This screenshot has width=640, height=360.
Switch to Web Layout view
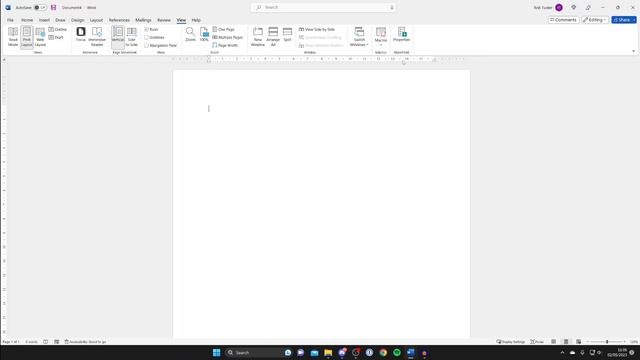click(x=40, y=37)
